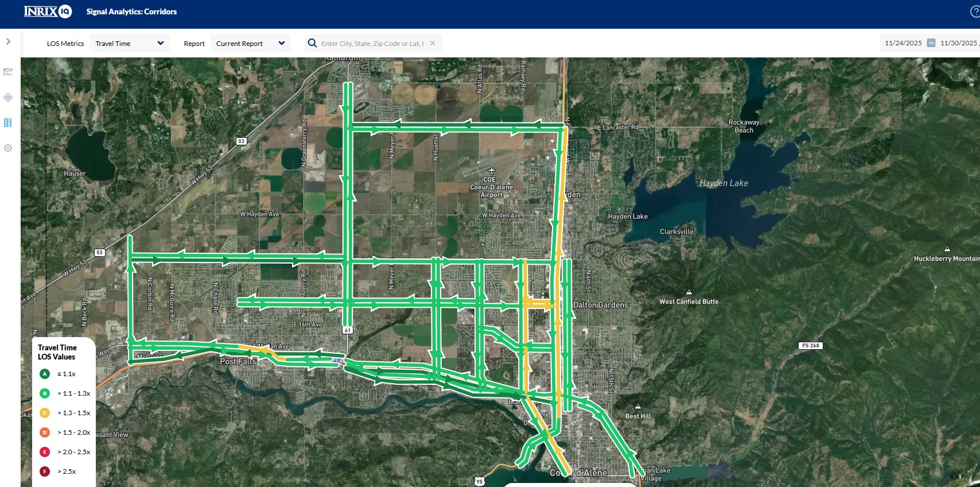The height and width of the screenshot is (487, 980).
Task: Click the COE Coeur D'alene Airport marker
Action: [491, 171]
